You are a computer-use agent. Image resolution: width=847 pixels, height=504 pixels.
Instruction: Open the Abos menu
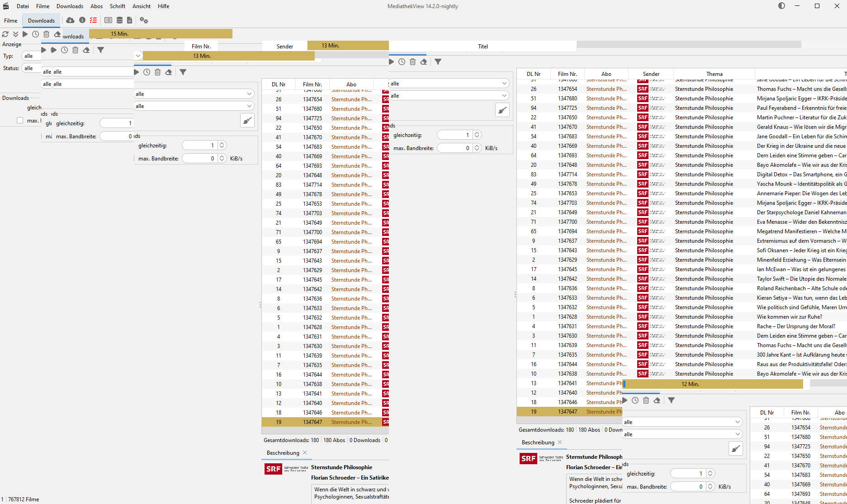(96, 6)
